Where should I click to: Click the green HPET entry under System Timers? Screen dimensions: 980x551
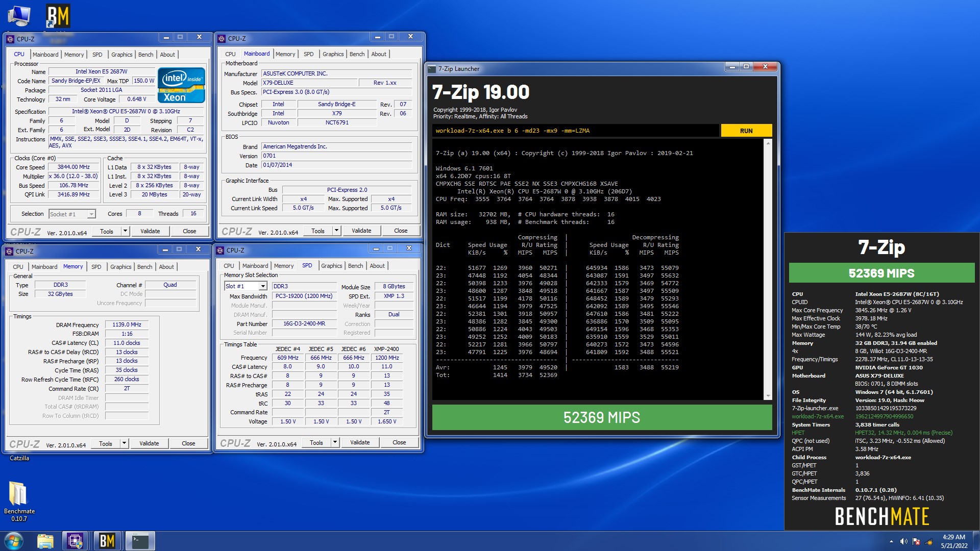pos(798,433)
